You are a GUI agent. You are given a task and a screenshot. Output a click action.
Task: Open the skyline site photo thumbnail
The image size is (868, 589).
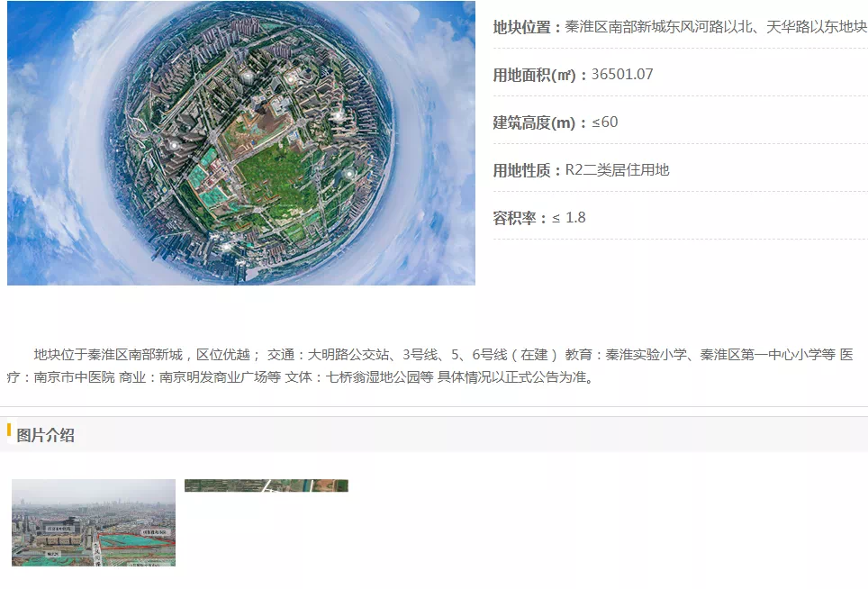(94, 522)
